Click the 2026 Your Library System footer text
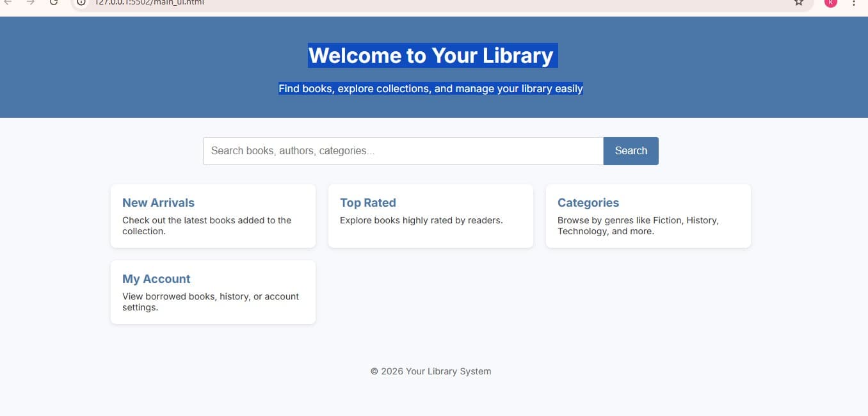The width and height of the screenshot is (868, 416). click(430, 371)
